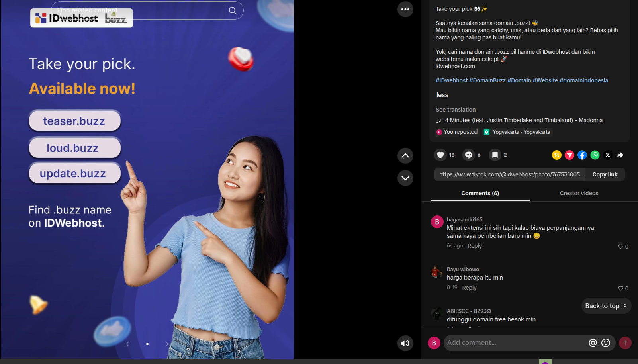The width and height of the screenshot is (638, 364).
Task: Focus the Add comment input field
Action: [516, 343]
